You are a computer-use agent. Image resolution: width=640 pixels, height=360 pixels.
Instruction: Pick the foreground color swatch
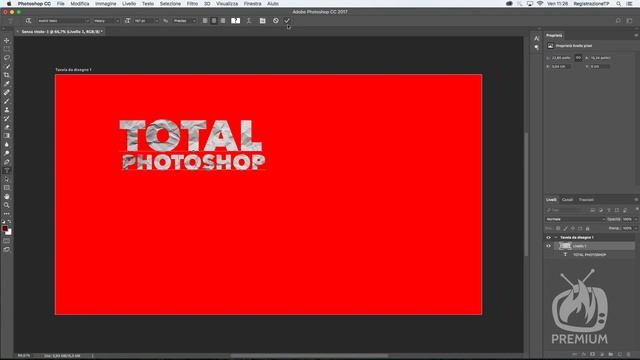click(x=5, y=229)
